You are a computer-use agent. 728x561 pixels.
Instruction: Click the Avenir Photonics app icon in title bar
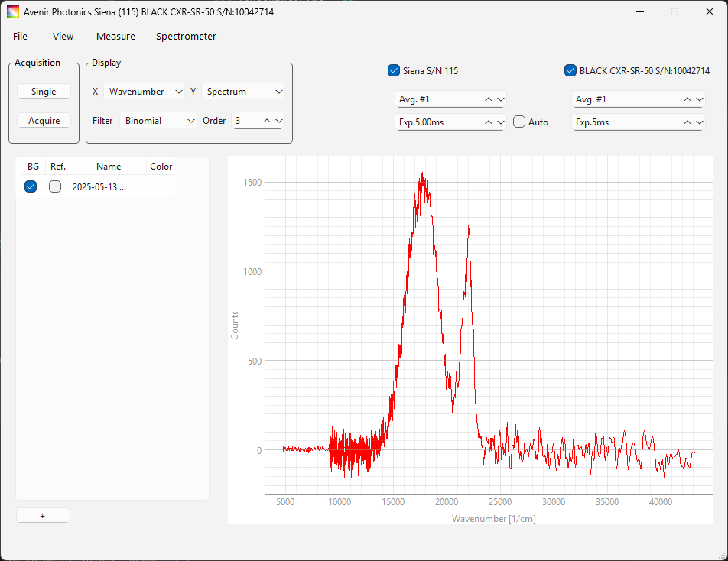pyautogui.click(x=13, y=11)
